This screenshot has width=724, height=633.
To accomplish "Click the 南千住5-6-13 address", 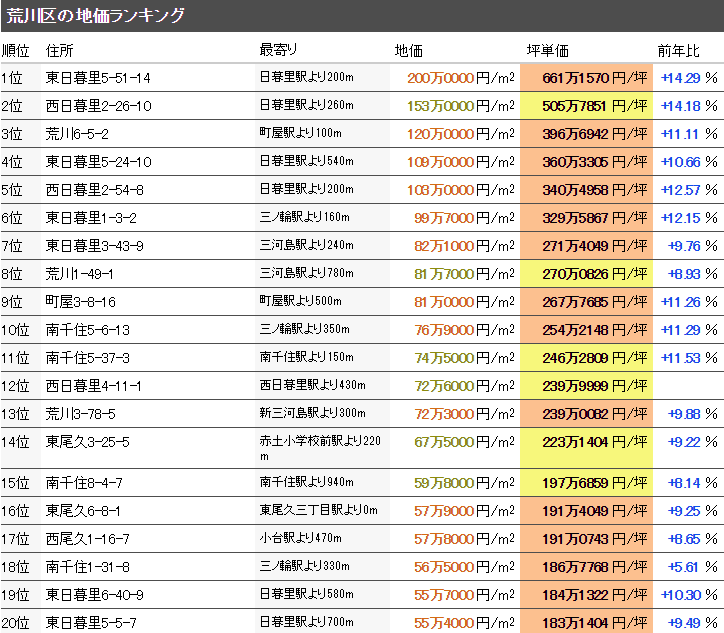I will [x=88, y=330].
